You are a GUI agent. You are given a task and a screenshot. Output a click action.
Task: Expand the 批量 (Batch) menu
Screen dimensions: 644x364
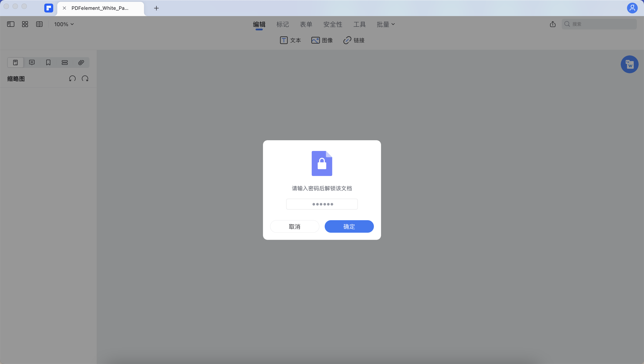click(385, 24)
